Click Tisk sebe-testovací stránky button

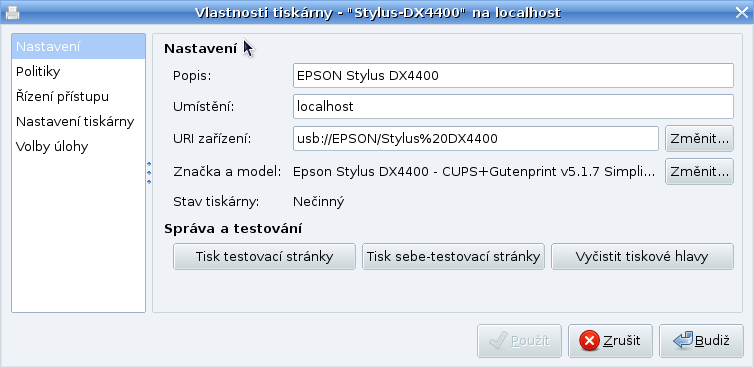click(x=453, y=256)
